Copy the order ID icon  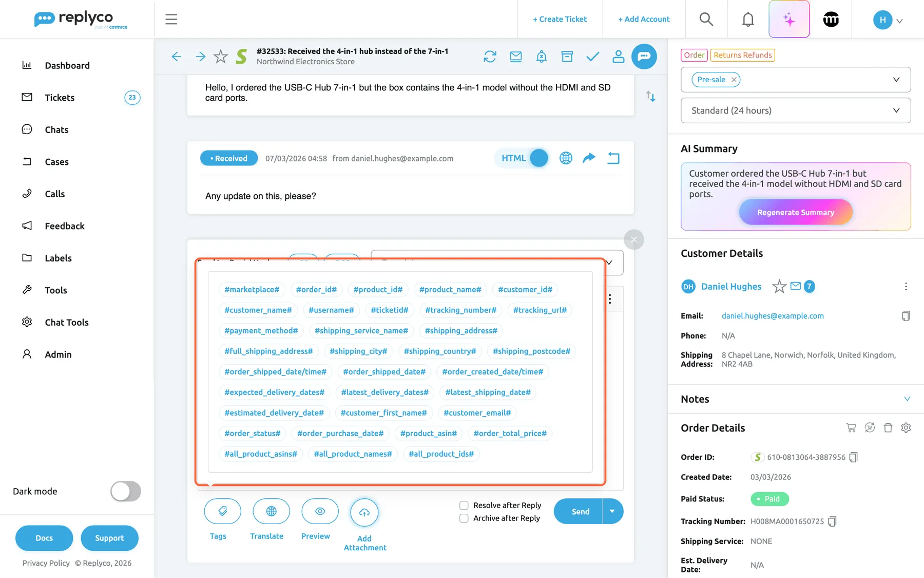pos(853,457)
